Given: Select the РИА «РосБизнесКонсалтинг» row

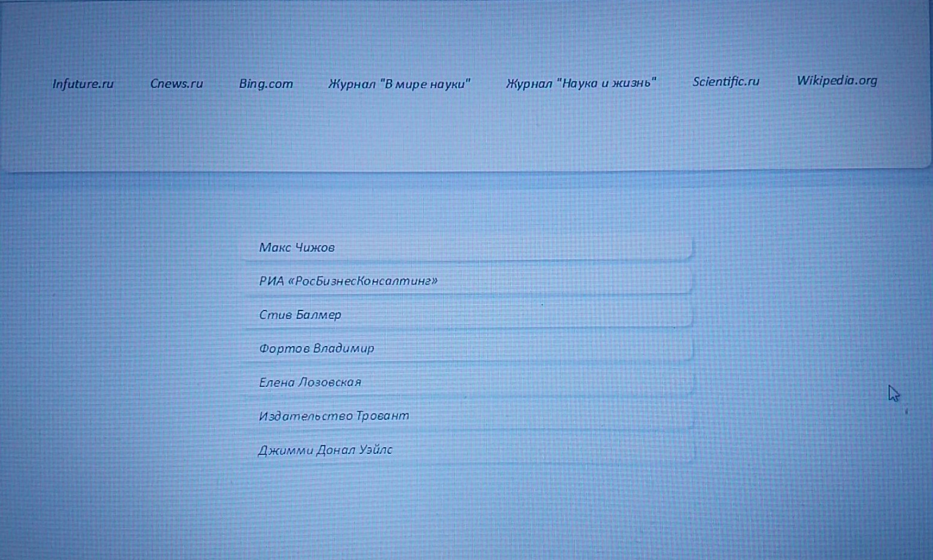Looking at the screenshot, I should [468, 281].
